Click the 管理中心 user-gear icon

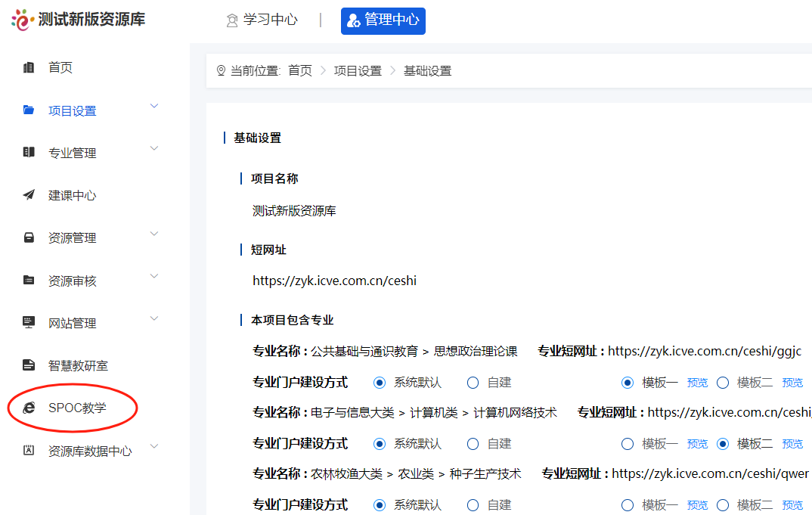click(x=354, y=20)
